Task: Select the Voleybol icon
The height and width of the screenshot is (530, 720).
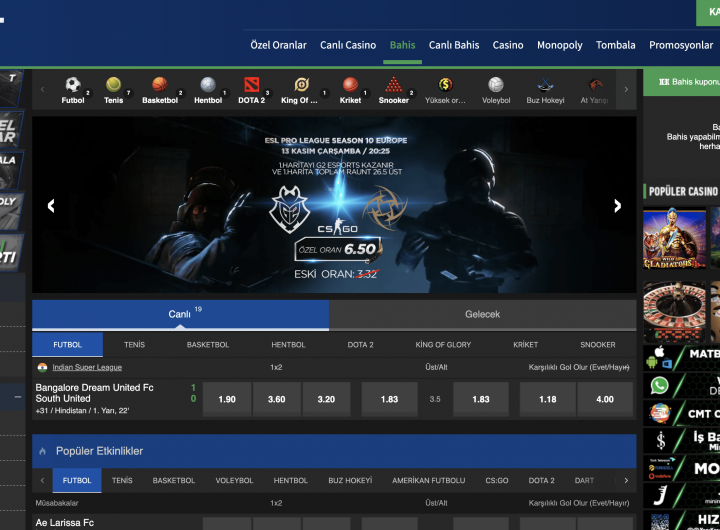Action: 496,85
